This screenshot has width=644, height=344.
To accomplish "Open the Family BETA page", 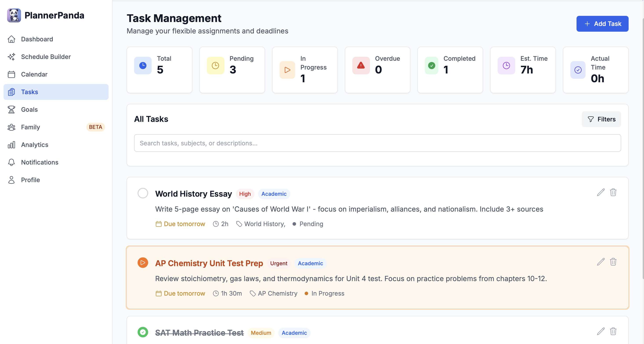I will pyautogui.click(x=31, y=127).
